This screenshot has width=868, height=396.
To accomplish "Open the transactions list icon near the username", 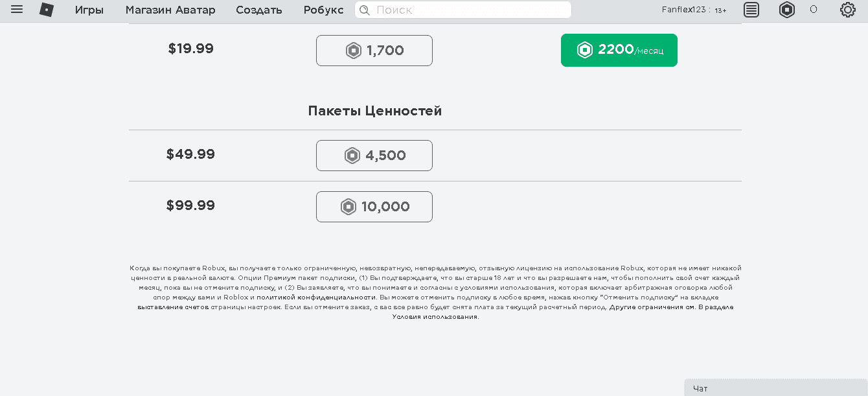I will coord(751,10).
